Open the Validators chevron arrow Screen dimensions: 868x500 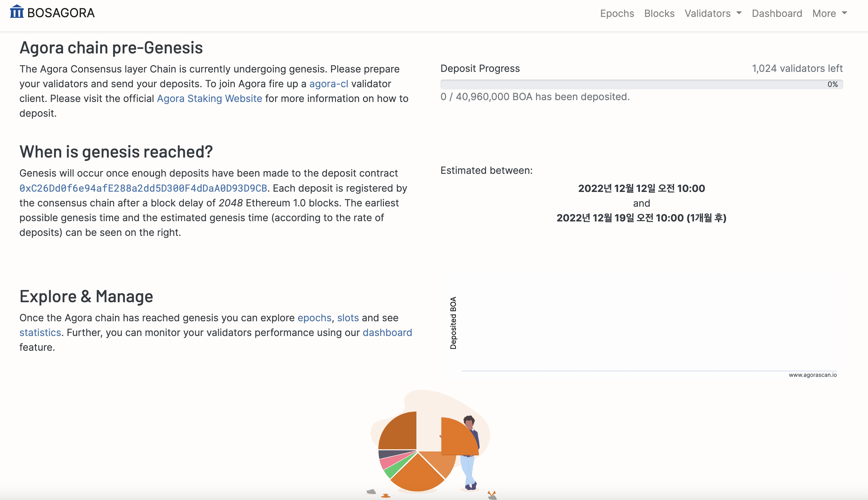740,14
